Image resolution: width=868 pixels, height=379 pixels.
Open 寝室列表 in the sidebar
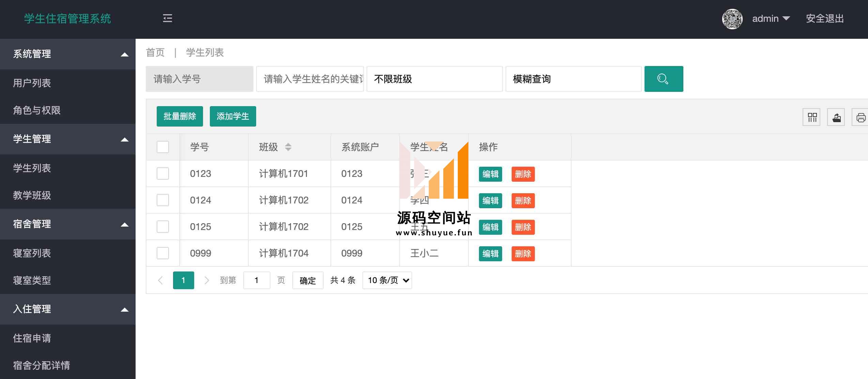(68, 253)
